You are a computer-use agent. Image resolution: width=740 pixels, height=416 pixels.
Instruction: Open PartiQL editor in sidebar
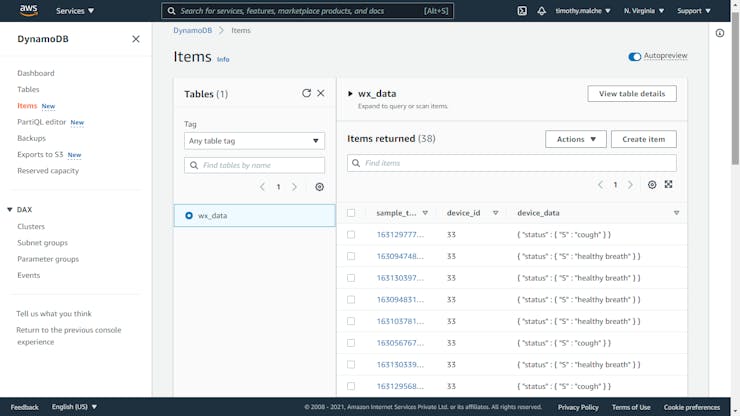tap(42, 122)
